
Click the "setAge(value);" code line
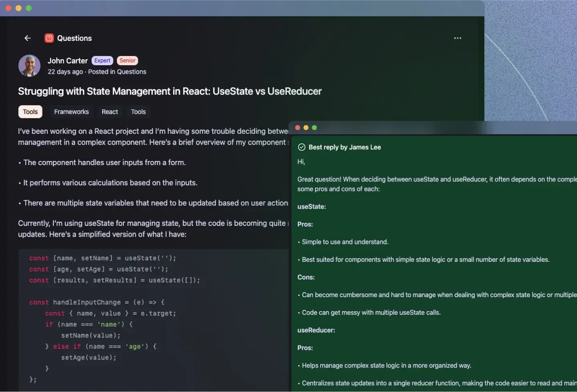(x=89, y=358)
